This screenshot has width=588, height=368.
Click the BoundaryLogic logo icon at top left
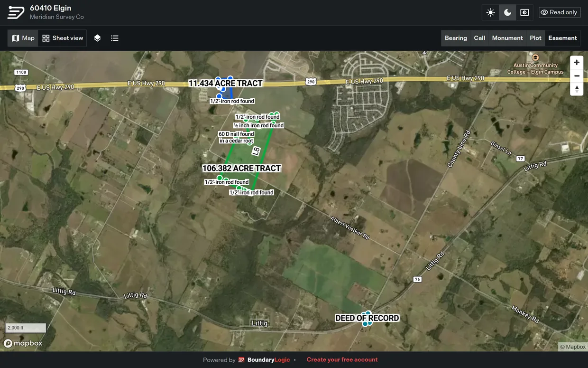(x=16, y=13)
